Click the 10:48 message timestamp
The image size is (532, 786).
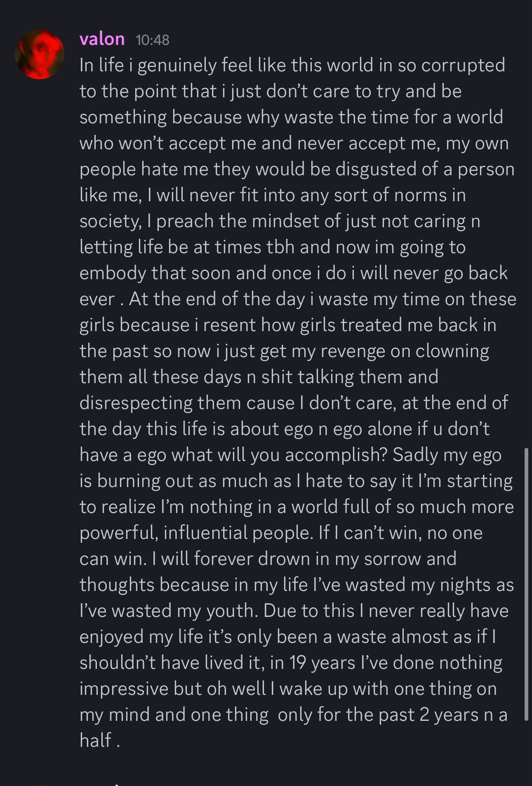click(152, 40)
